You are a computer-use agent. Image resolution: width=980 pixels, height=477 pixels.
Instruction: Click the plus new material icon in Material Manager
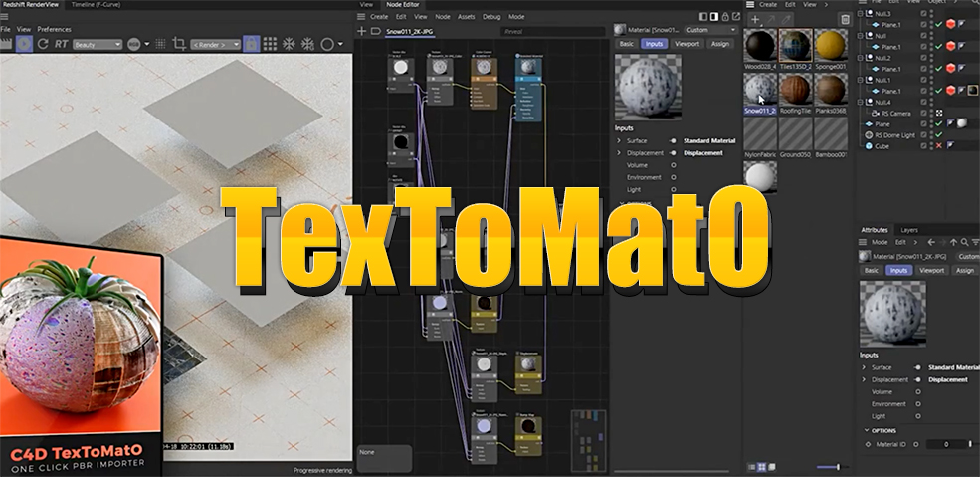[x=755, y=19]
